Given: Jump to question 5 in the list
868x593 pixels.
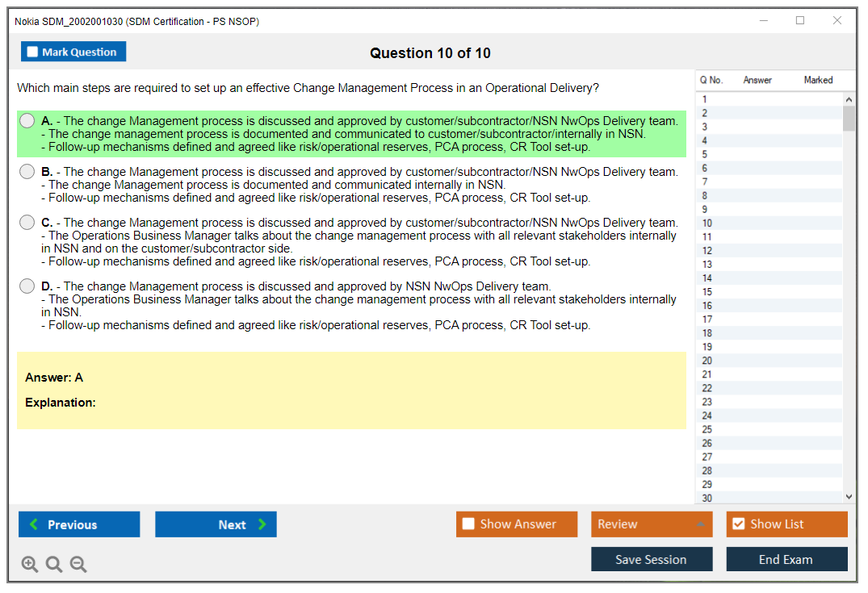Looking at the screenshot, I should (705, 154).
